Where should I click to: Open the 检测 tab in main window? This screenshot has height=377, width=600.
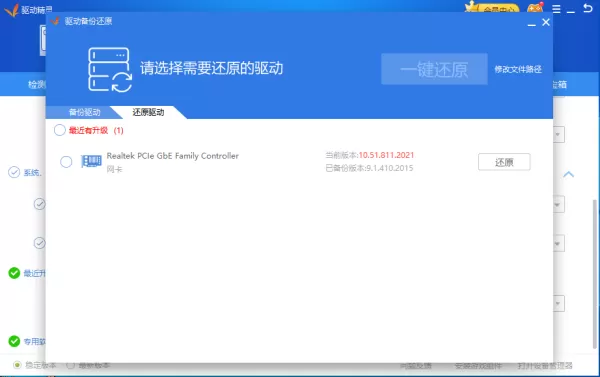(x=37, y=84)
